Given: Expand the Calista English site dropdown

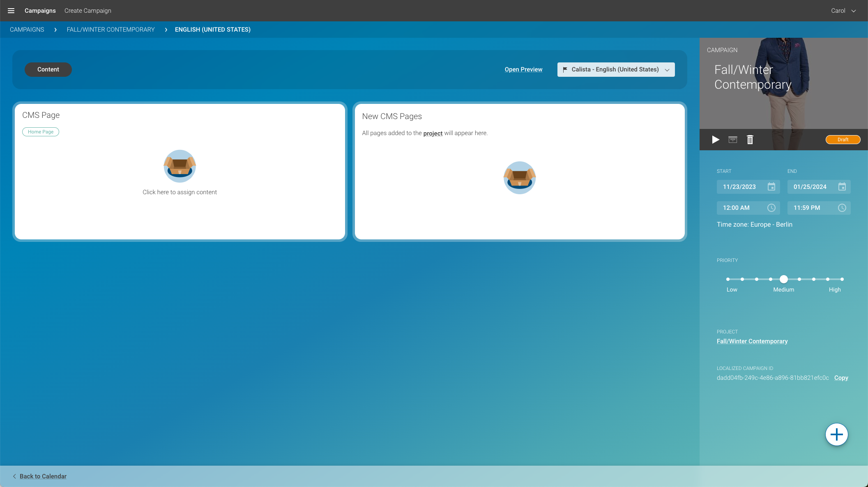Looking at the screenshot, I should click(616, 70).
